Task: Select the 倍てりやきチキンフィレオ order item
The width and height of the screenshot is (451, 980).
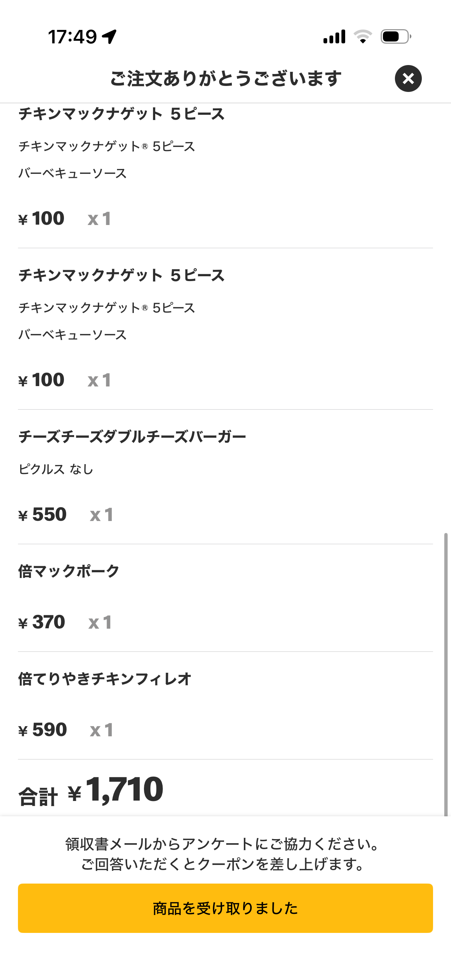Action: point(105,679)
